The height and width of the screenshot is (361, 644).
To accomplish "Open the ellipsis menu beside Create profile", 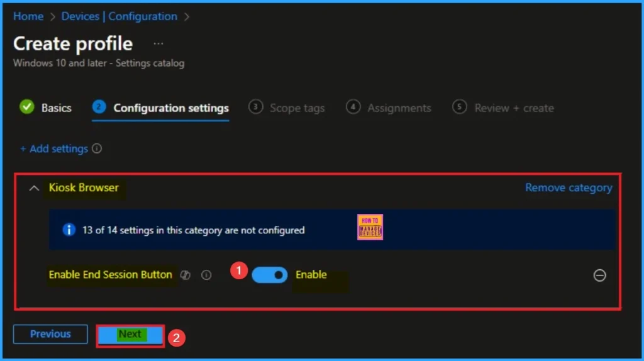I will 158,44.
